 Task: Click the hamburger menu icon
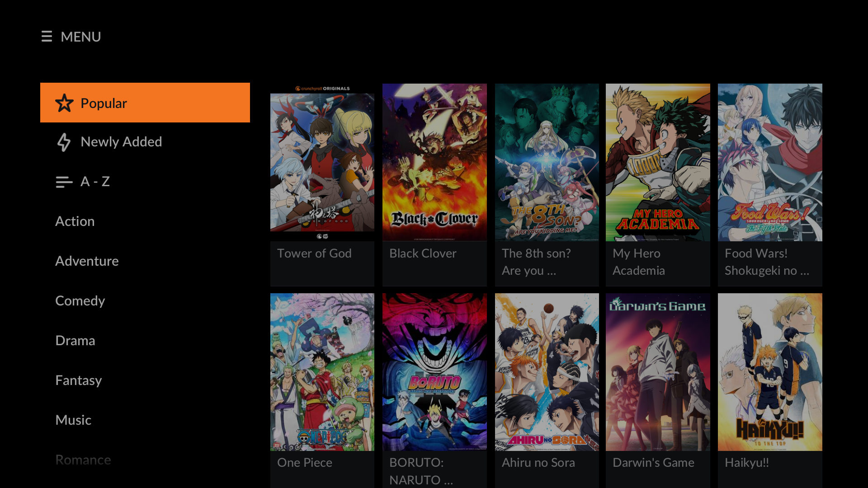click(x=46, y=36)
